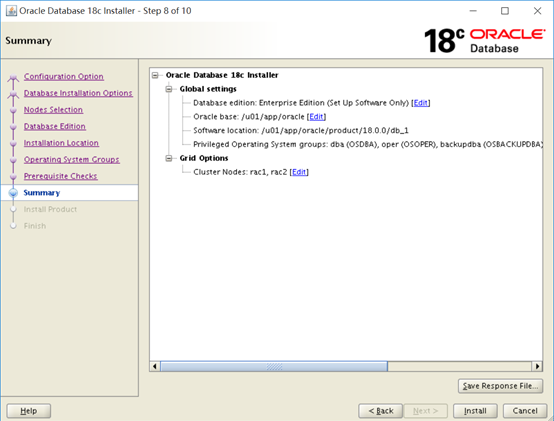Click the horizontal scrollbar thumb
This screenshot has height=421, width=554.
click(274, 366)
